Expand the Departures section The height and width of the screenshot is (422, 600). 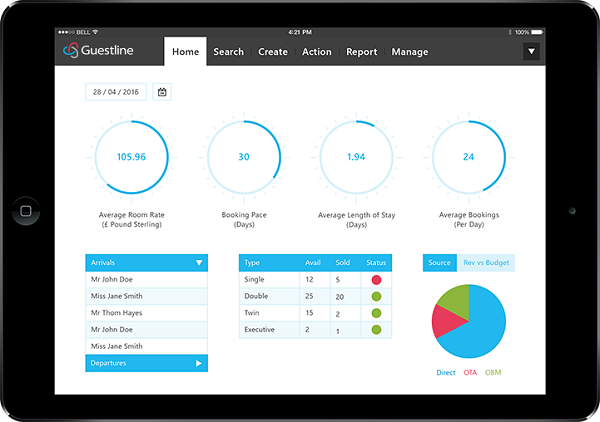[x=199, y=363]
